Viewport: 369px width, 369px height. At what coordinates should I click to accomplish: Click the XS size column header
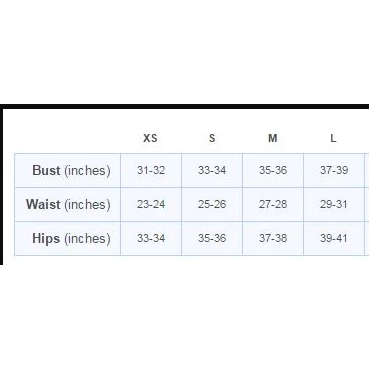coord(151,138)
